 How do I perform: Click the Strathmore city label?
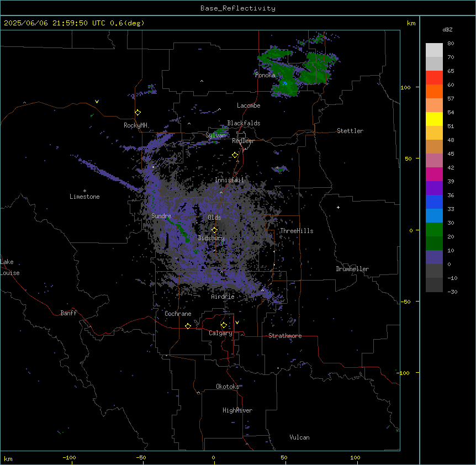[285, 336]
